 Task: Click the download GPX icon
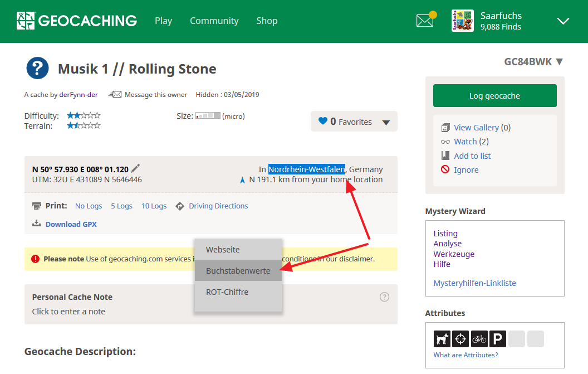tap(36, 224)
